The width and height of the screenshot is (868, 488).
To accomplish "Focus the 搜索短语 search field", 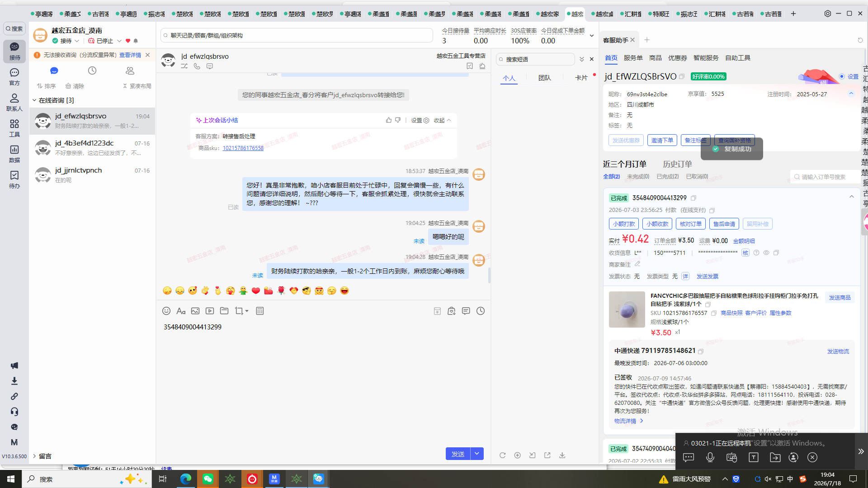I will [x=535, y=59].
